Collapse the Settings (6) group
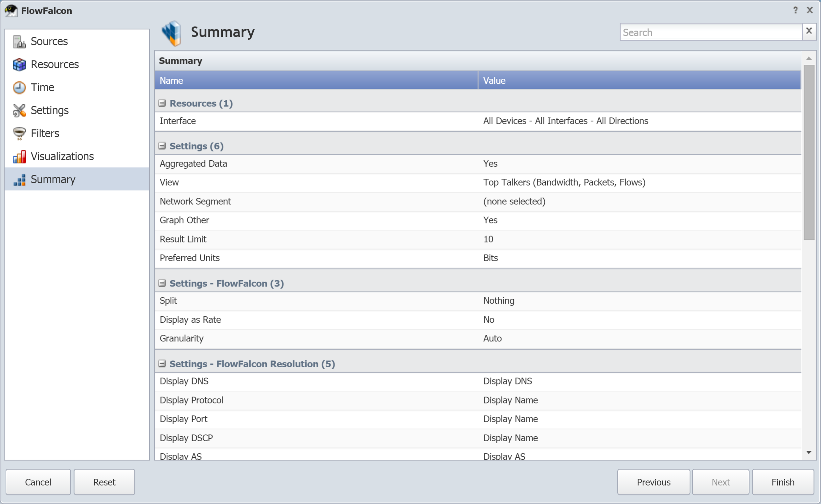 click(162, 146)
